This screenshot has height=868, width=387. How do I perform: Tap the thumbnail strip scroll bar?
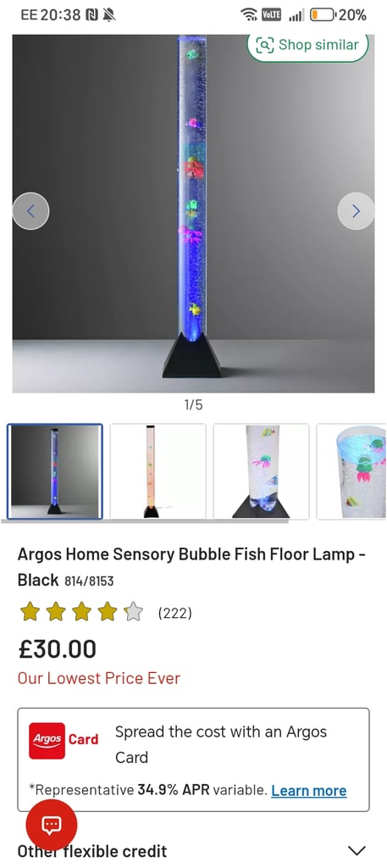tap(145, 521)
